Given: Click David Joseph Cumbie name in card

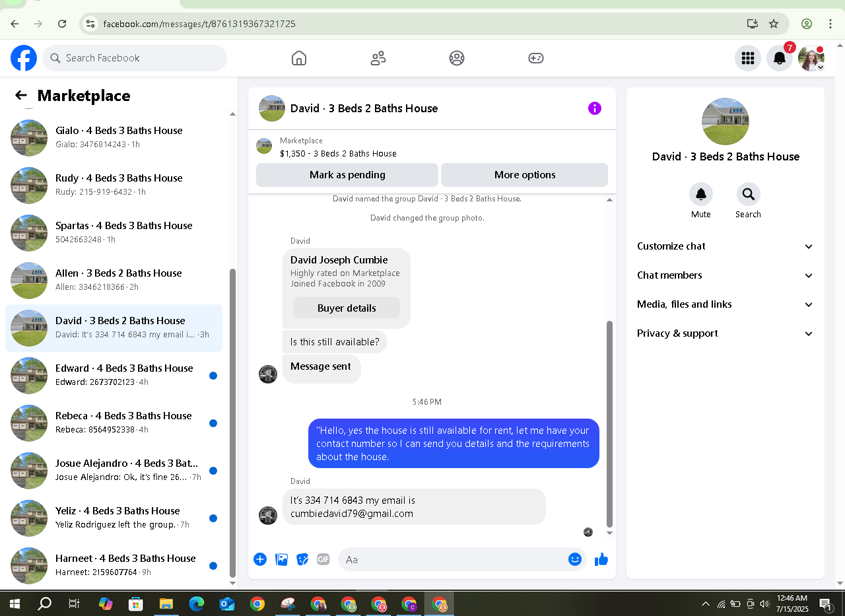Looking at the screenshot, I should (x=339, y=260).
